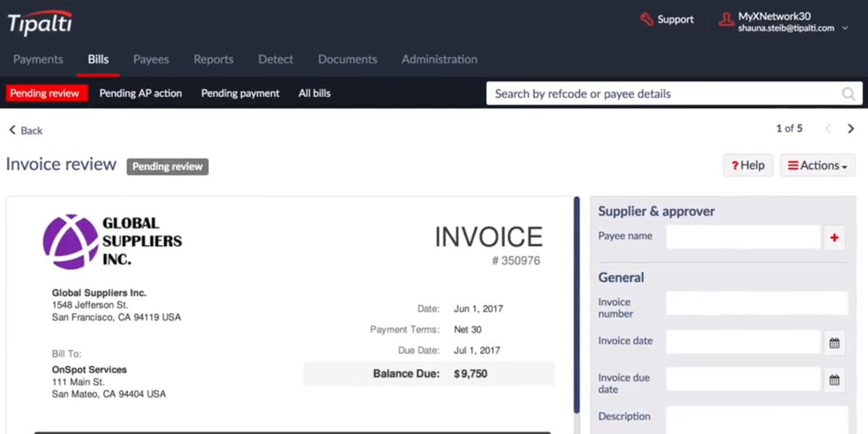Open the Invoice date calendar picker
The height and width of the screenshot is (434, 868).
[834, 343]
